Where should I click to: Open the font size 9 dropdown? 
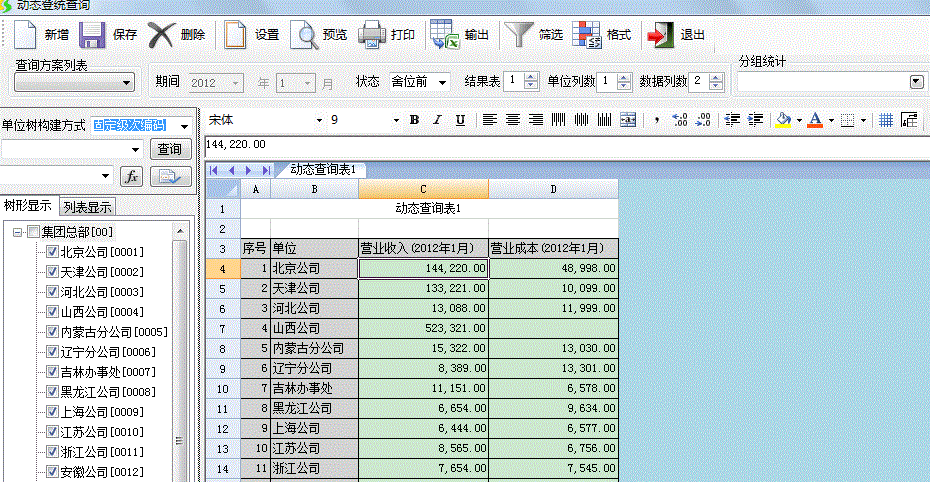396,120
